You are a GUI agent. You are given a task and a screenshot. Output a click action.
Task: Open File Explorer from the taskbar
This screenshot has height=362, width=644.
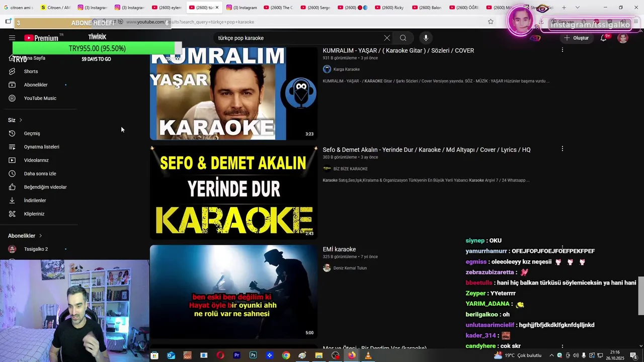tap(318, 355)
